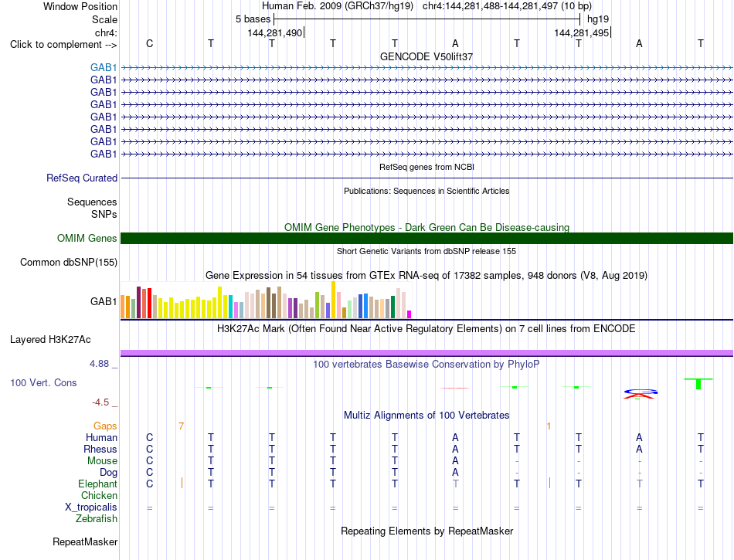
Task: Select the Elephant alignment row label
Action: [x=98, y=484]
